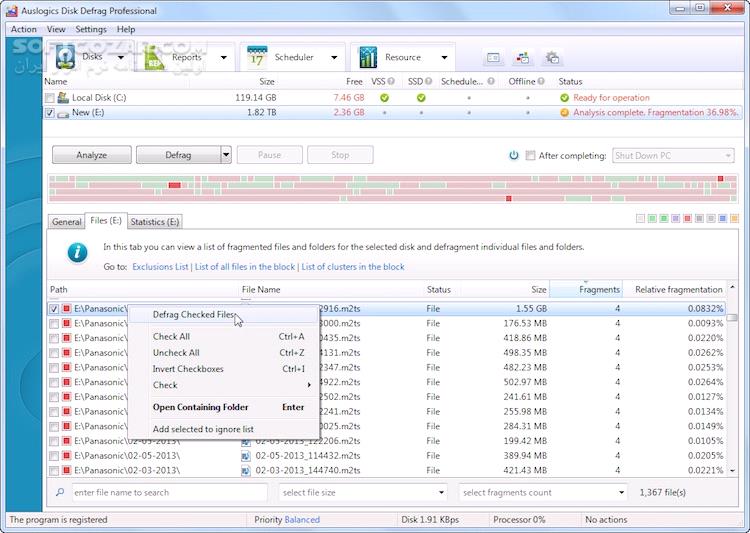Enable the After completing checkbox
Image resolution: width=750 pixels, height=533 pixels.
530,155
